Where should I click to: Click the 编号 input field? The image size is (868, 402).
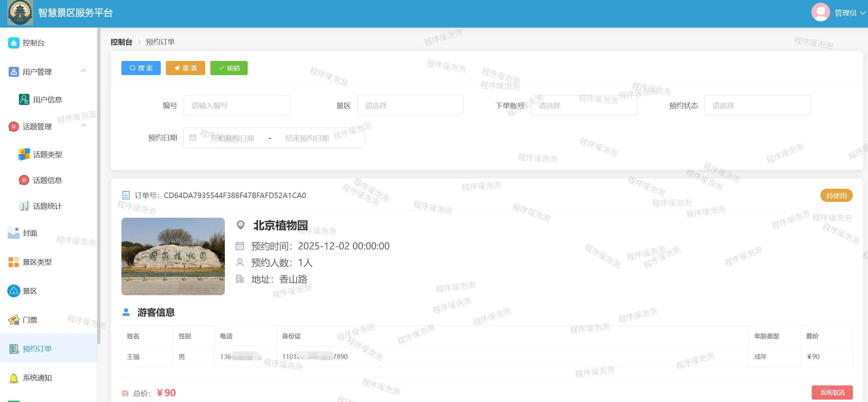tap(237, 105)
